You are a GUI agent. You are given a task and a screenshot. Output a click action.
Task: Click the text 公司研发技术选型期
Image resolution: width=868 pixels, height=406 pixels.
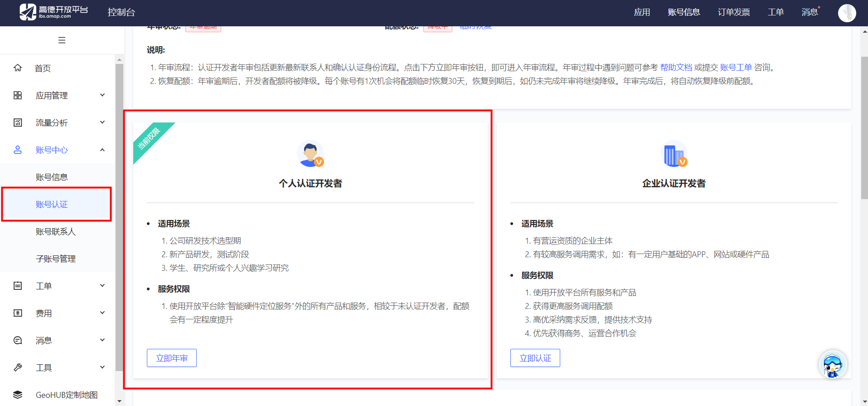click(205, 240)
